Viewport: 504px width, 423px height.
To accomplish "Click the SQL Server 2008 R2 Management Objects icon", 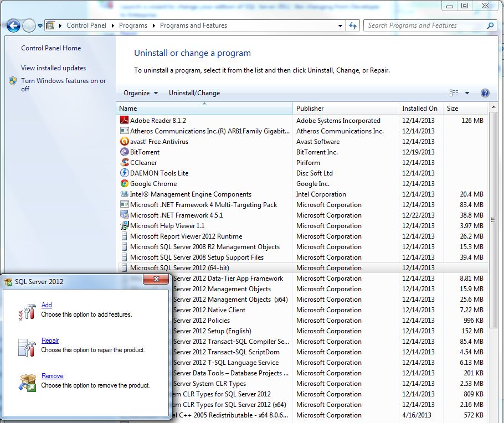I will point(124,247).
